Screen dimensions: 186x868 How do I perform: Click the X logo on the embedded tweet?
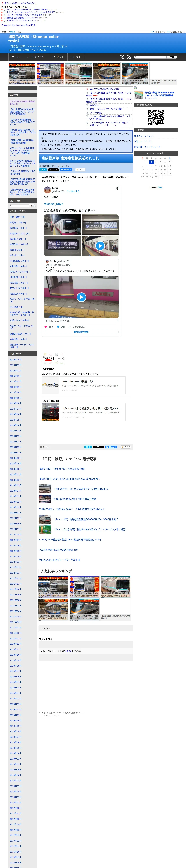pos(117,188)
